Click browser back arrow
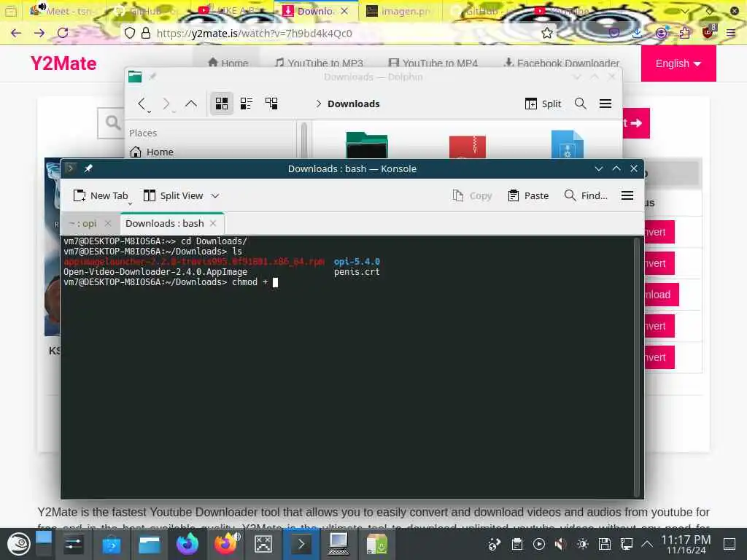Screen dimensions: 747x560 click(16, 33)
